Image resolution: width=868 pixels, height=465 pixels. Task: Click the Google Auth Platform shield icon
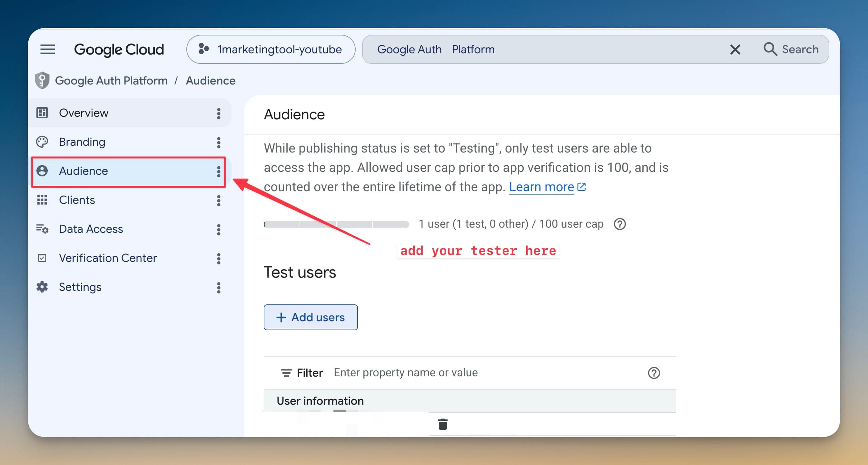pyautogui.click(x=42, y=81)
